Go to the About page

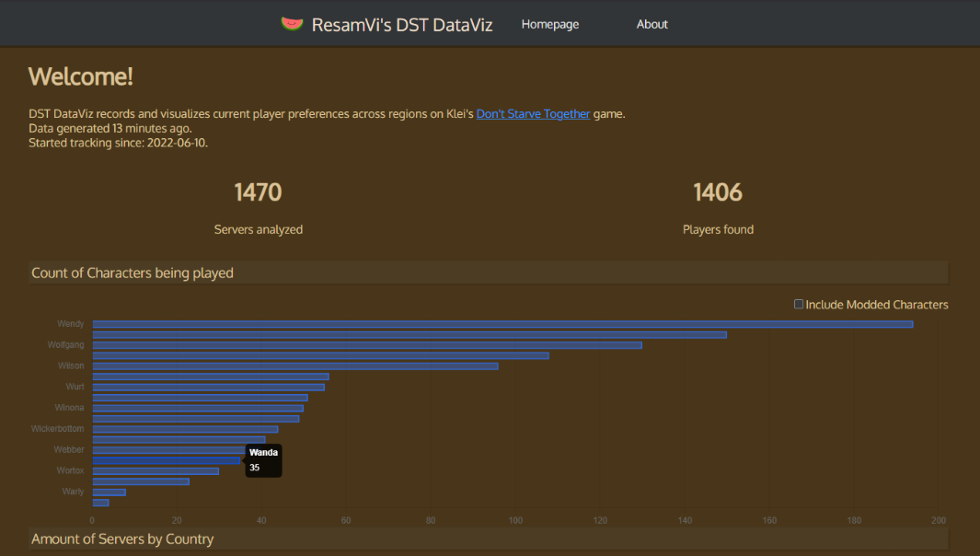tap(651, 24)
